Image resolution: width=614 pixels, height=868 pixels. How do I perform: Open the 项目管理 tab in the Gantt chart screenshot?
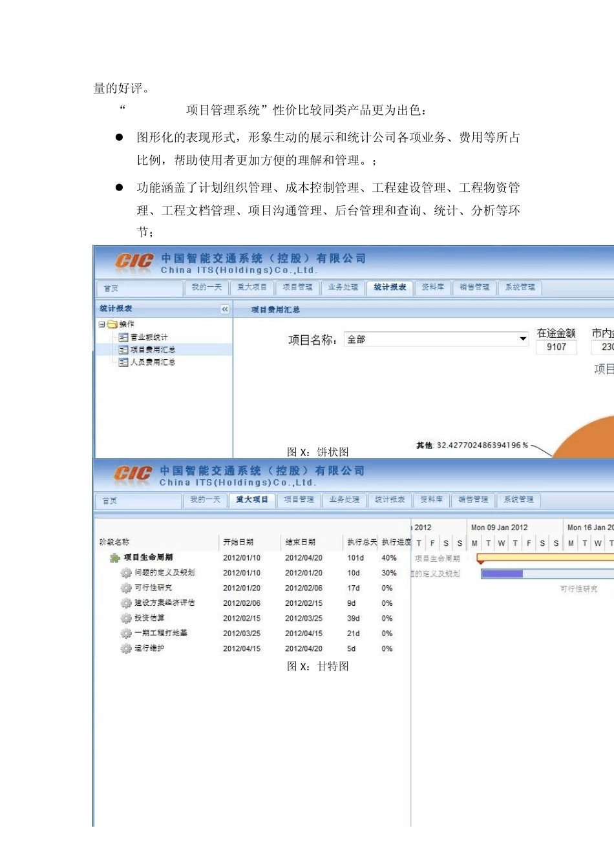[x=299, y=500]
